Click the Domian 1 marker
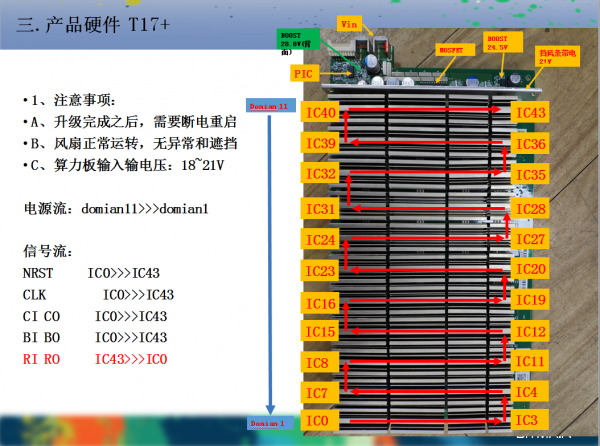This screenshot has height=446, width=600. pyautogui.click(x=267, y=423)
